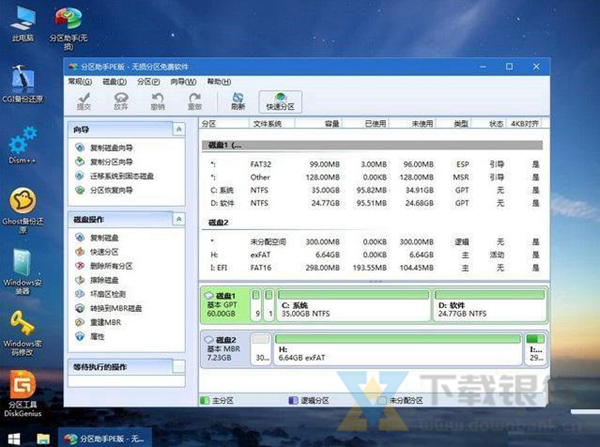Click D: 软件 24.77GB partition bar
The height and width of the screenshot is (447, 600).
(489, 305)
